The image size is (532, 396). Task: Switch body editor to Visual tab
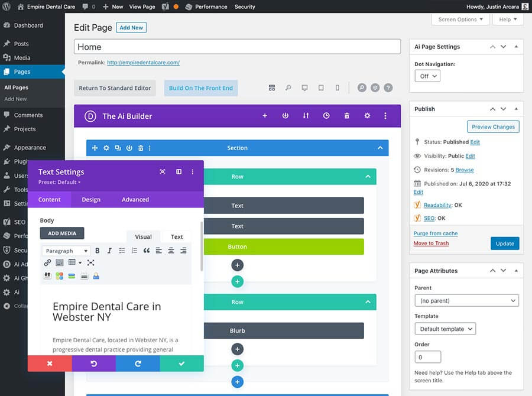tap(143, 237)
